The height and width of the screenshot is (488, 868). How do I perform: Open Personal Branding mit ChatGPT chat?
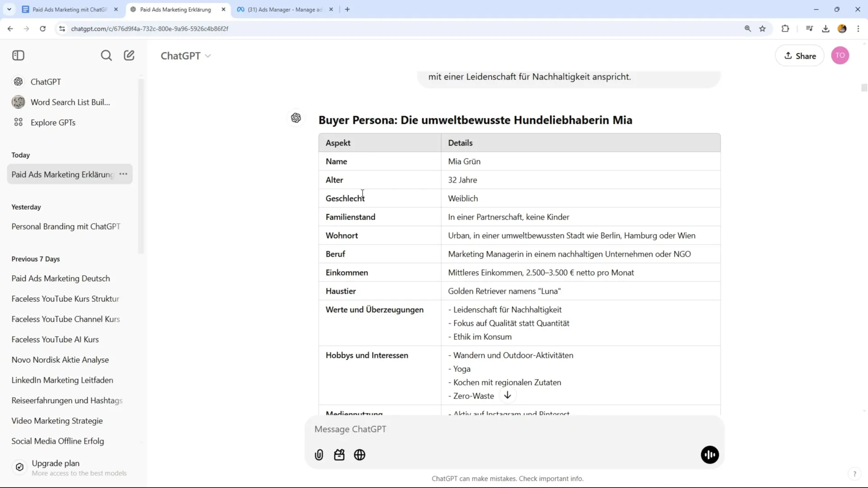tap(66, 226)
